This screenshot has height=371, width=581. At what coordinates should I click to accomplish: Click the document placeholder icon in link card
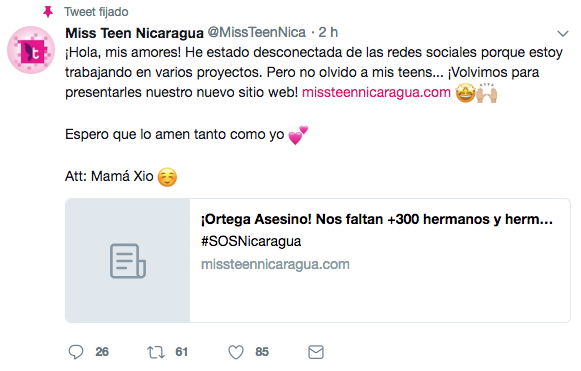[x=127, y=261]
